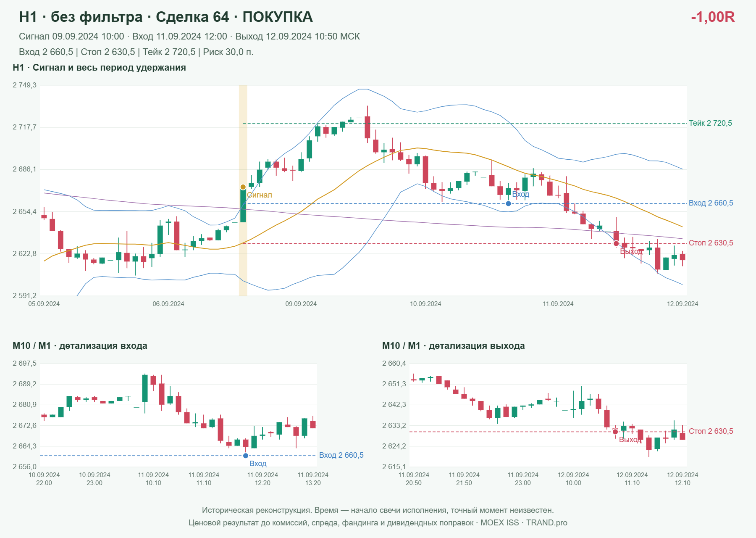Screen dimensions: 756x538
Task: Select the 'Стоп 2 630,5' label on H1 chart
Action: coord(711,243)
